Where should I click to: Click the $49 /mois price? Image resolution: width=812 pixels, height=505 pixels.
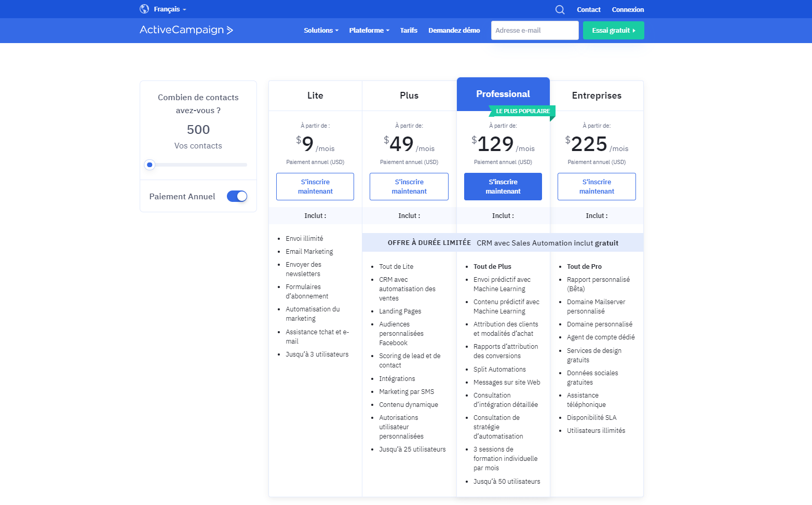[x=409, y=144]
